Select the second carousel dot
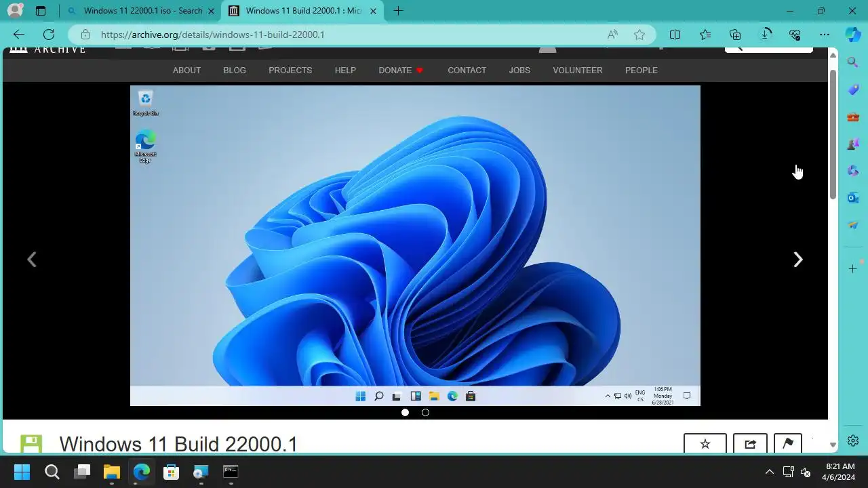This screenshot has height=488, width=868. (x=425, y=412)
